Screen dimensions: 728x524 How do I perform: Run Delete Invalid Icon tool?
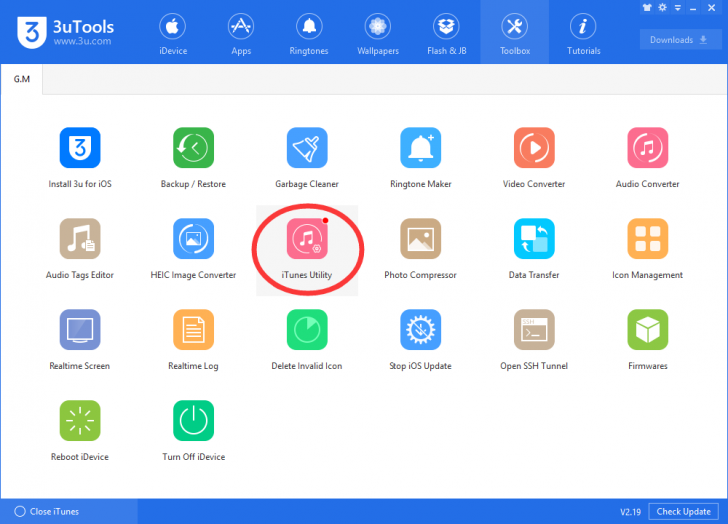tap(307, 330)
